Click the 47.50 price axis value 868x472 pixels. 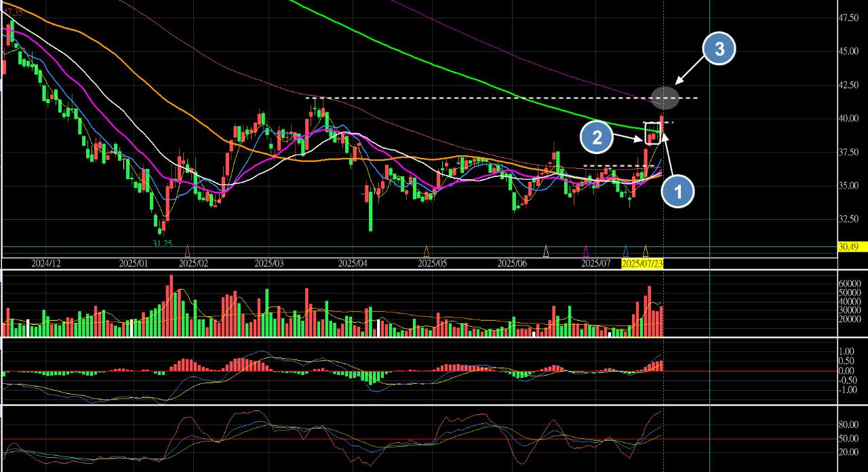pos(850,18)
